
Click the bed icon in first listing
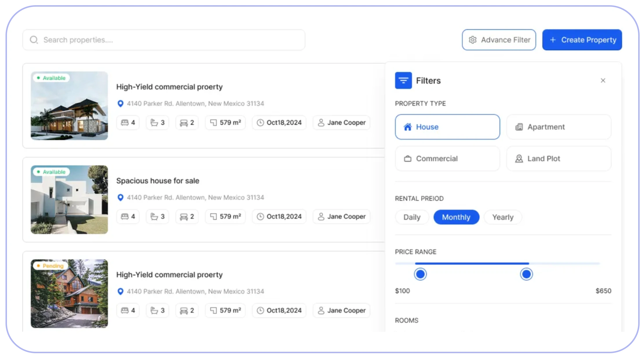(125, 122)
